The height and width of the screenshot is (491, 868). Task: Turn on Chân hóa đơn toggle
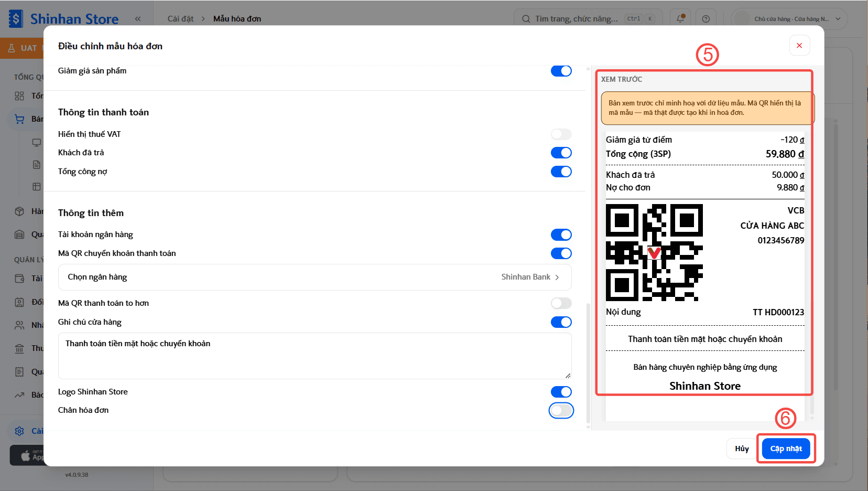pos(561,410)
